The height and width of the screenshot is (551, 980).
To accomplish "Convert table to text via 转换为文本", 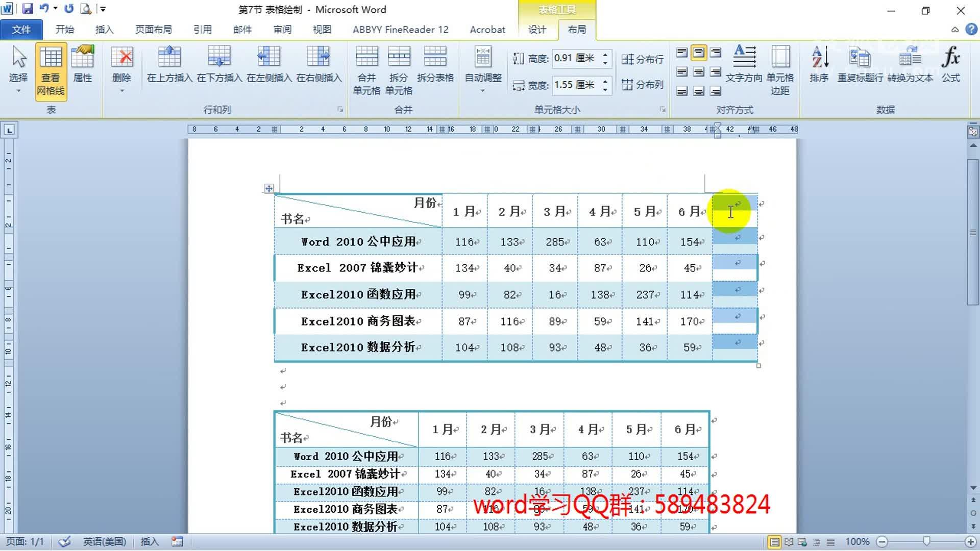I will tap(910, 66).
